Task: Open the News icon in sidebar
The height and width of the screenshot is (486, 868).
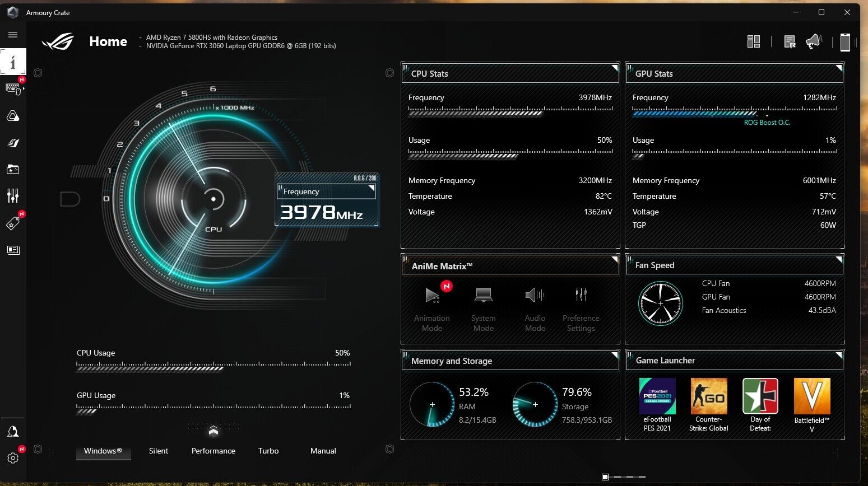Action: 13,250
